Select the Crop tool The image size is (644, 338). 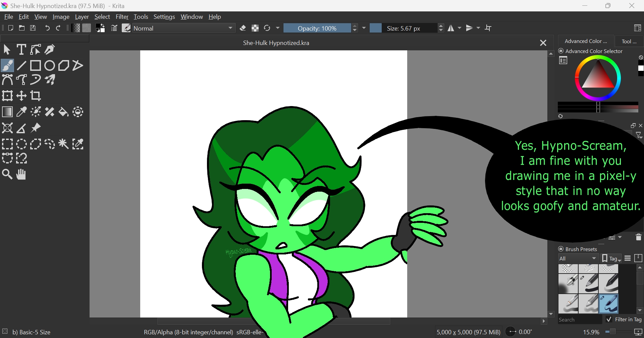36,96
